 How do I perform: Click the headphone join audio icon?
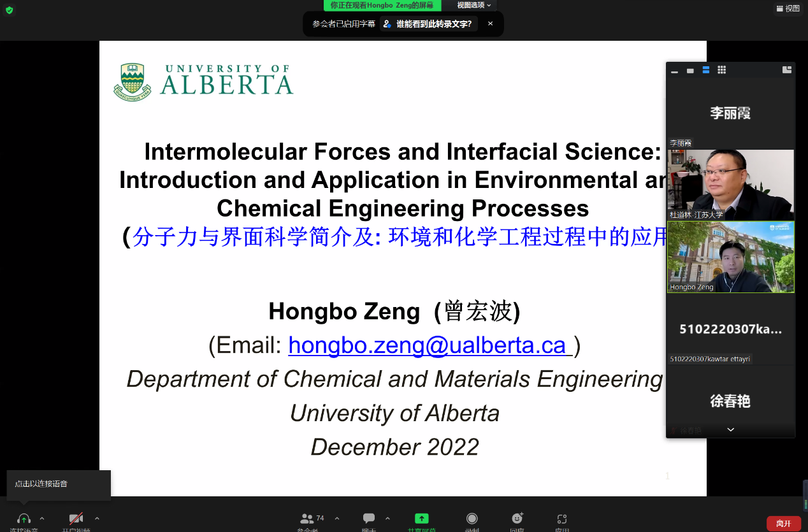tap(24, 519)
